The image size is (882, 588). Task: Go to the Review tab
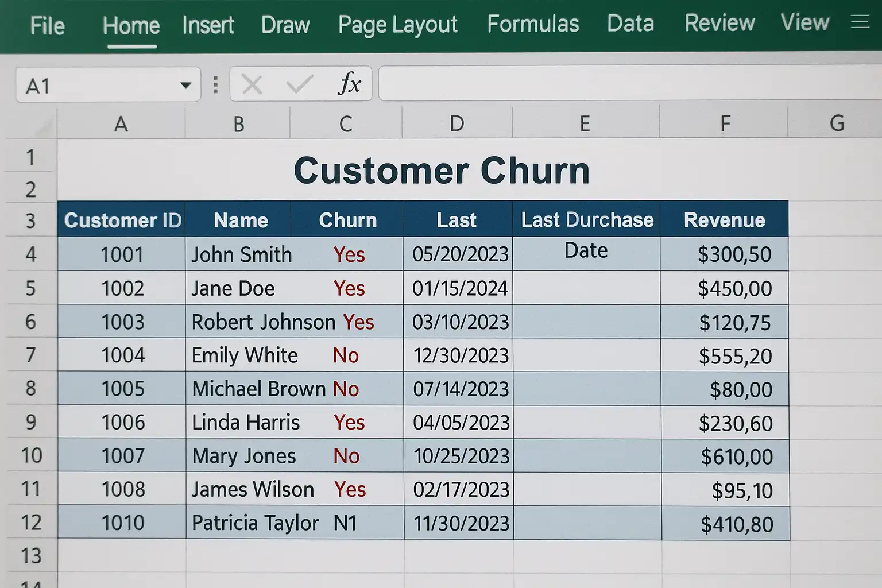(x=719, y=23)
